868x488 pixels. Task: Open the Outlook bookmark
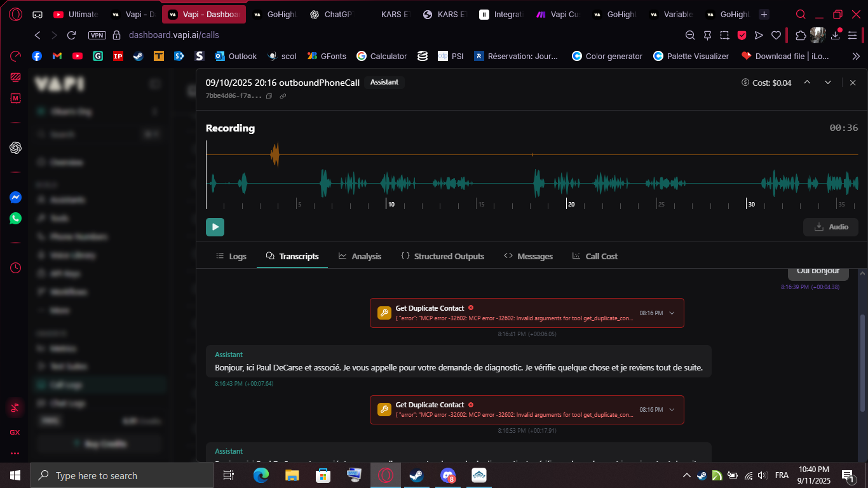[236, 56]
